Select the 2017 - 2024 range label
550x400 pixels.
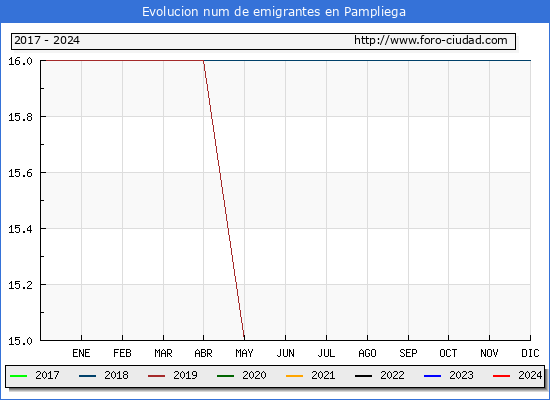(47, 40)
